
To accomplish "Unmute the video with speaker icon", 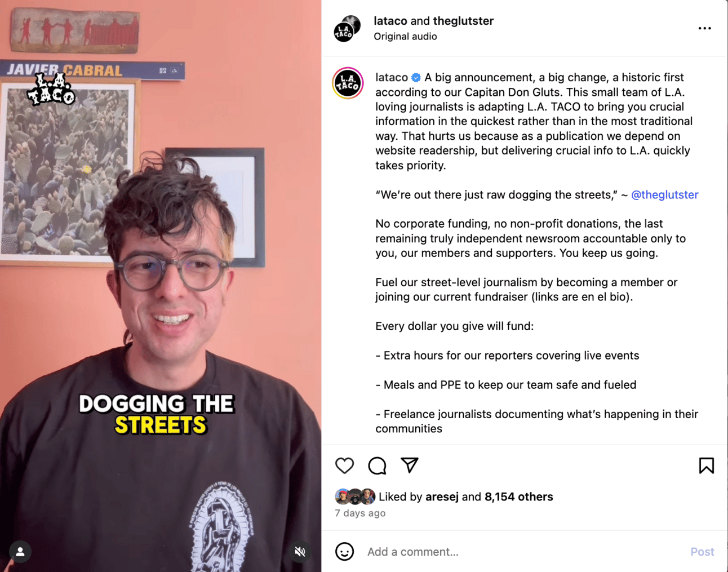I will (300, 552).
